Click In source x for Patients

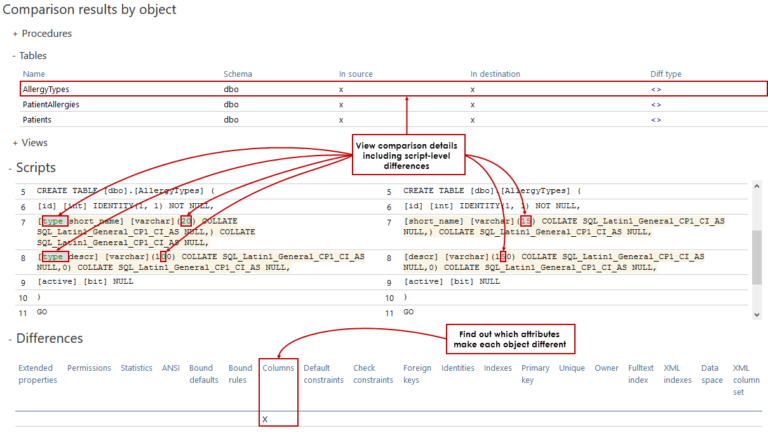click(x=341, y=120)
